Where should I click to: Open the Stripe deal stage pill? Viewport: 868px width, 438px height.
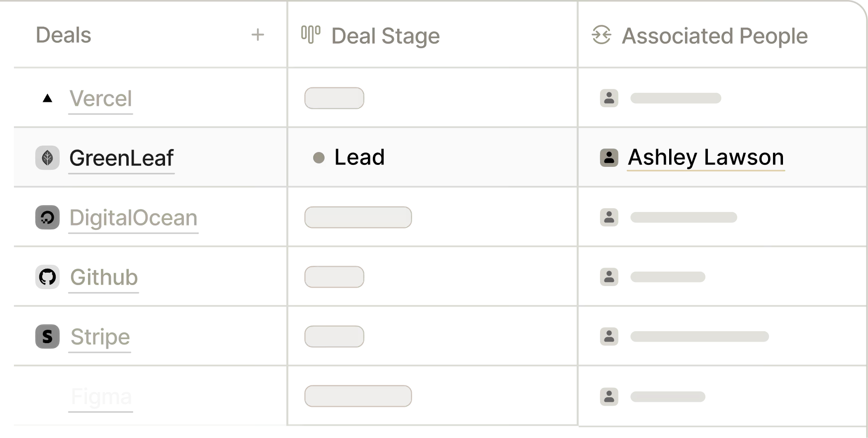point(334,337)
